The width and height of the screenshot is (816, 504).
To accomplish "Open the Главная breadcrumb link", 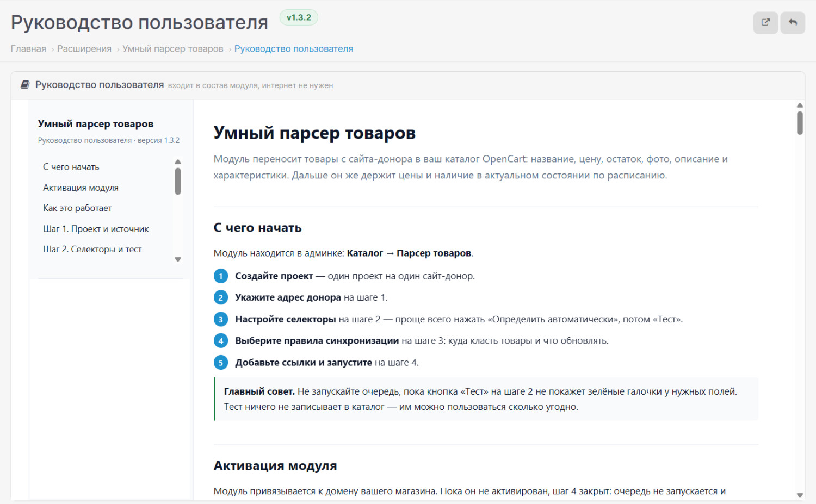I will [x=28, y=49].
